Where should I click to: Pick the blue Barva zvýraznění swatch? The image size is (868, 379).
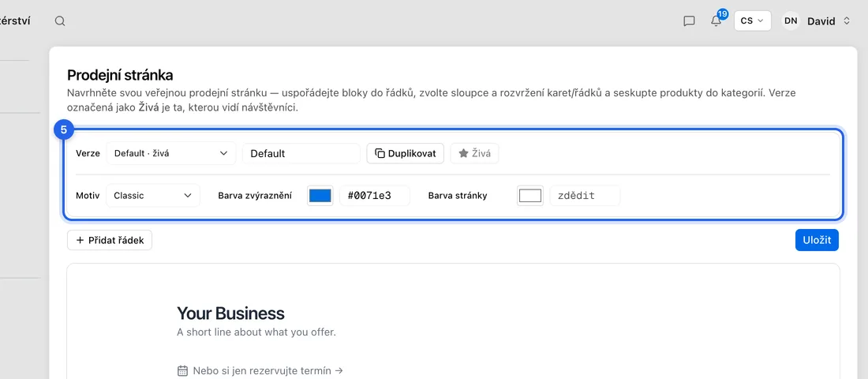click(x=320, y=196)
